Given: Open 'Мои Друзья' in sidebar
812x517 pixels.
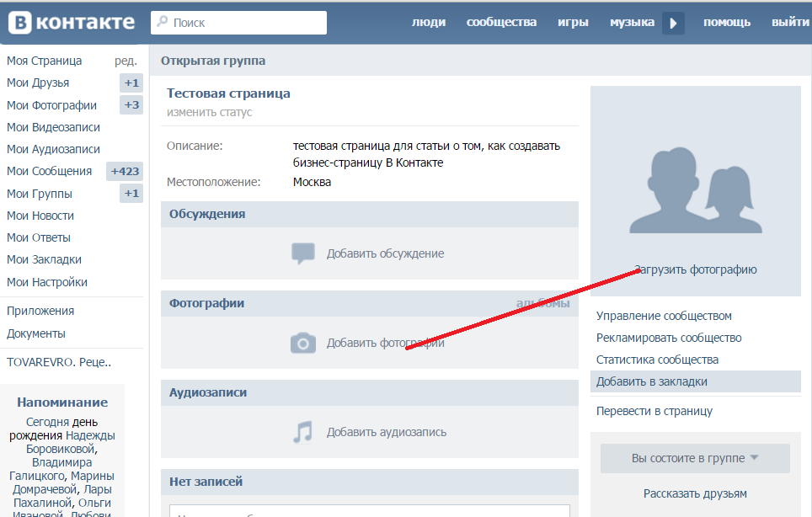Looking at the screenshot, I should 38,83.
